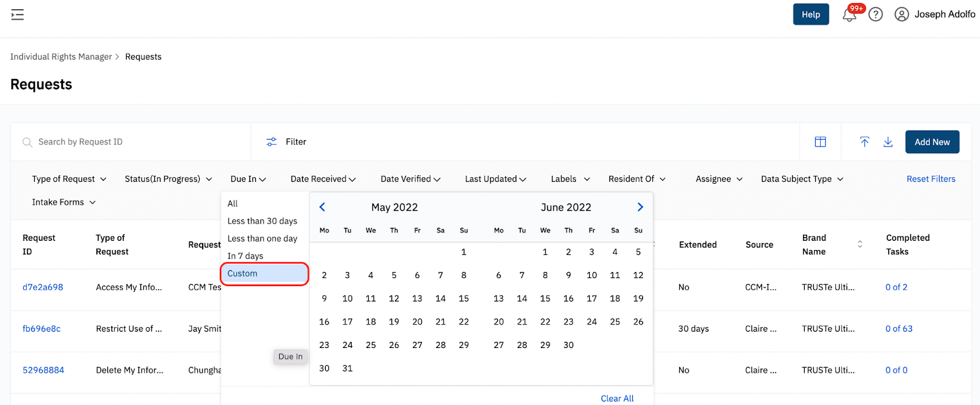The height and width of the screenshot is (405, 980).
Task: Pick June 1 2022 in calendar
Action: tap(545, 252)
